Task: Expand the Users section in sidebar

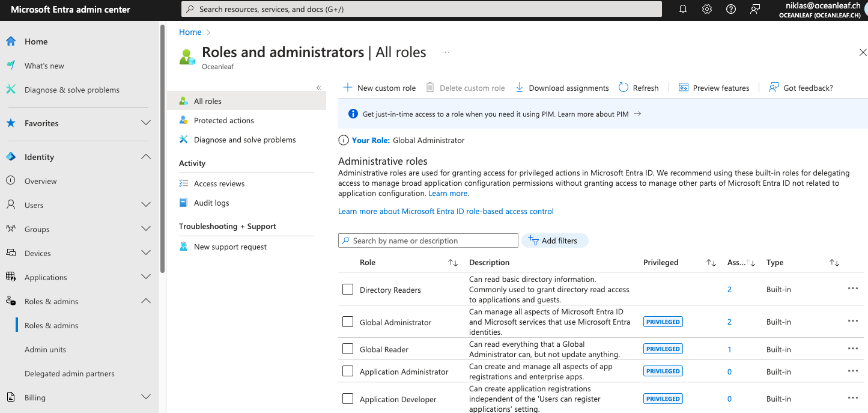Action: click(145, 205)
